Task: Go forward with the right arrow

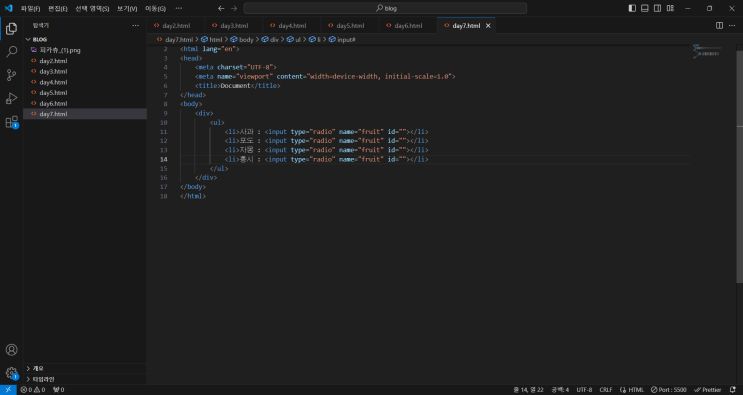Action: [234, 9]
